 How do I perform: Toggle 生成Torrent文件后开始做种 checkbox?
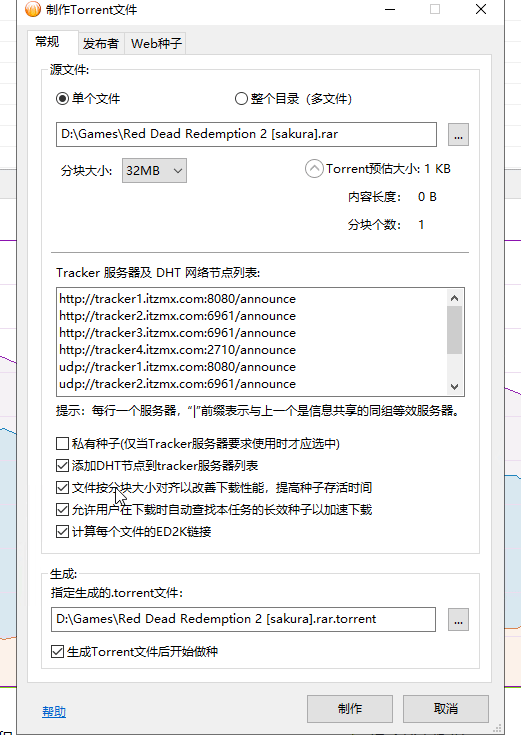click(x=57, y=652)
